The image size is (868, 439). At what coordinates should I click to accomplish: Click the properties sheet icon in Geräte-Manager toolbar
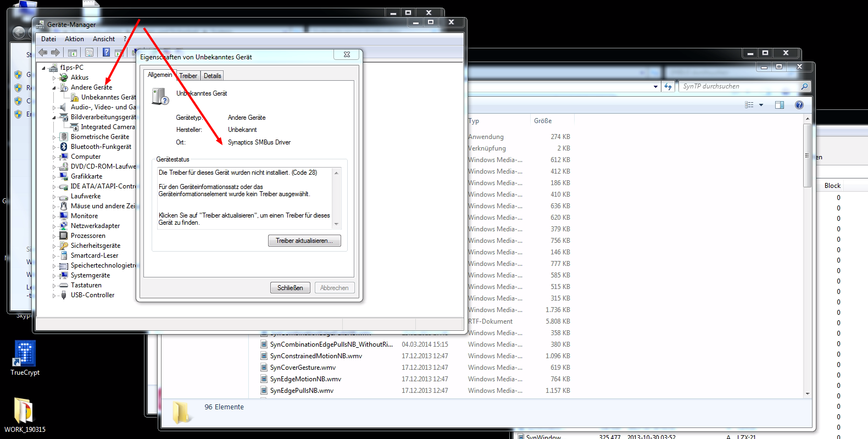(89, 53)
